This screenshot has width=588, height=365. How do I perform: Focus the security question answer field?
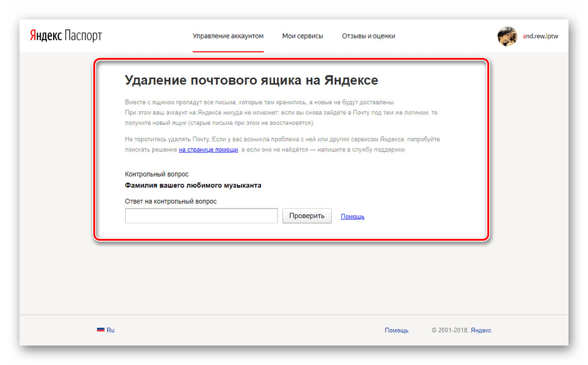(201, 215)
